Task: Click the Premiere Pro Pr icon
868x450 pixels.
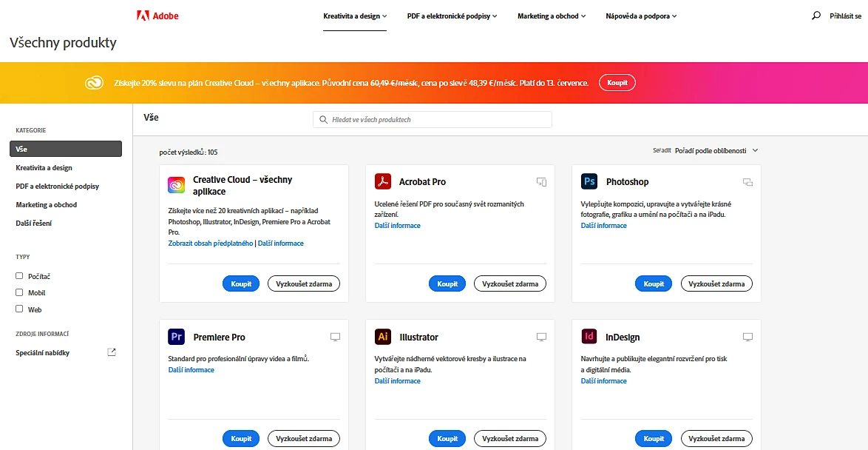Action: [x=176, y=337]
